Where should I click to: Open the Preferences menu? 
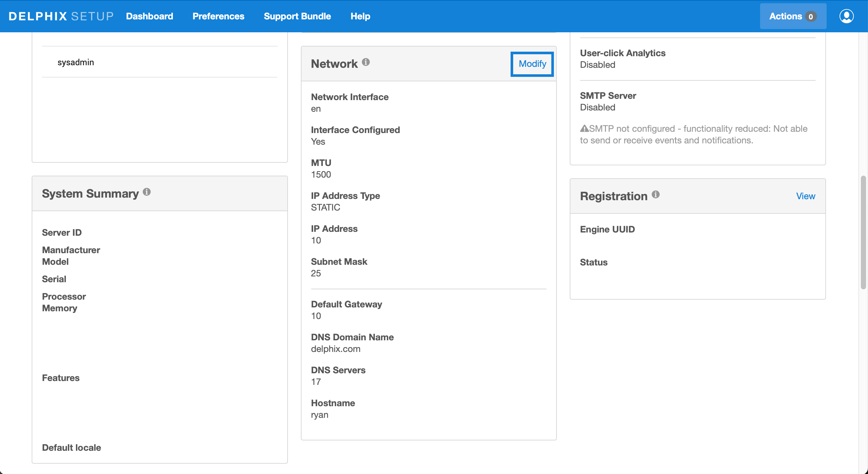218,16
